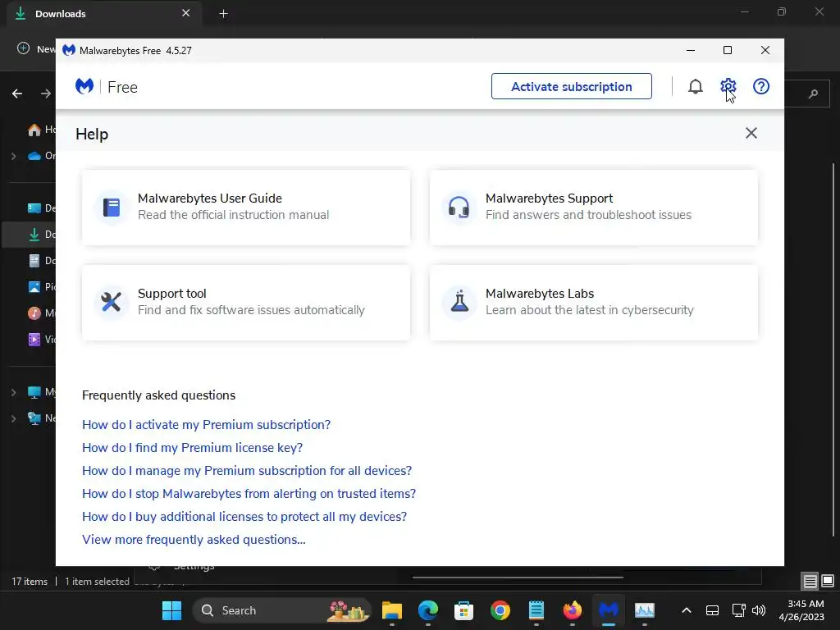Add a new File Explorer tab
The image size is (840, 630).
(223, 14)
